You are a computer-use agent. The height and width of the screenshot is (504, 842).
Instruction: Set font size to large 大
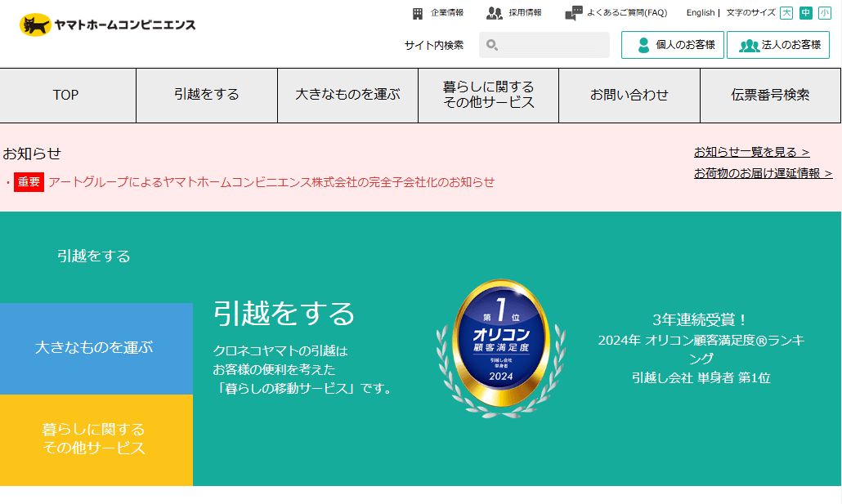(x=786, y=13)
